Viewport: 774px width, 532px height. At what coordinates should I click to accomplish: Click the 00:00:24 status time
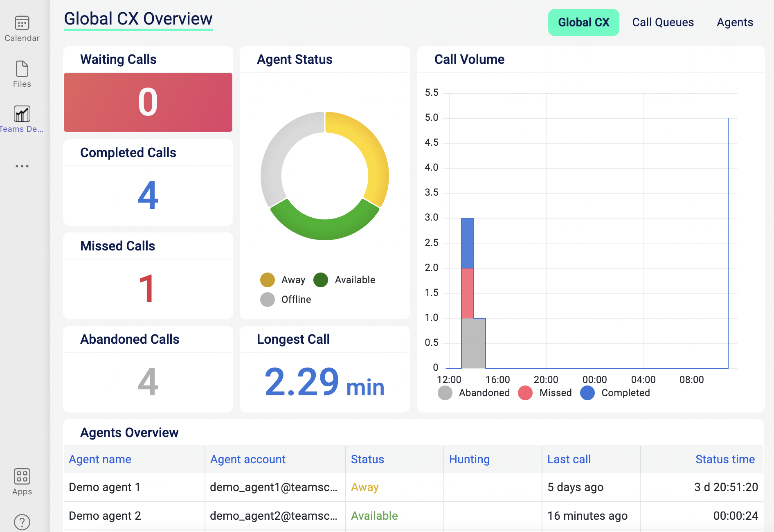click(x=736, y=516)
